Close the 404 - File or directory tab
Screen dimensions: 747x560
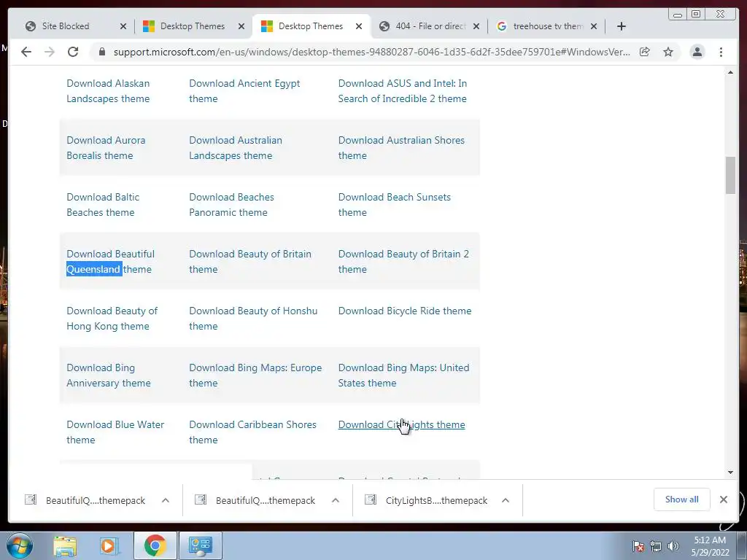pos(476,26)
